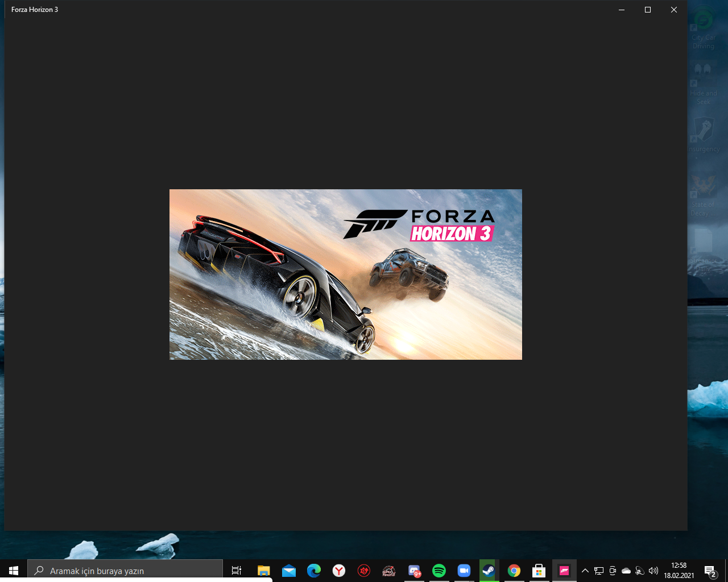Open the clock showing 12:58
The width and height of the screenshot is (728, 582).
click(679, 571)
